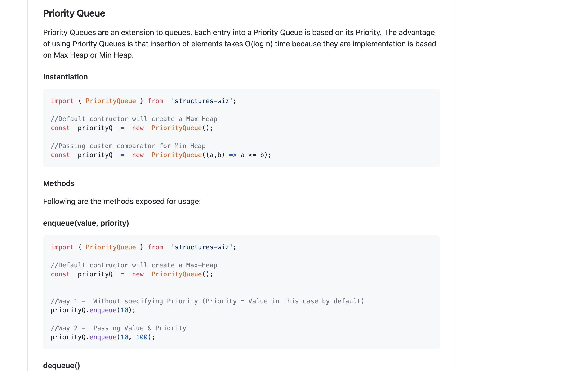The height and width of the screenshot is (371, 588).
Task: Click the 'structures-wiz' string in the second code block
Action: click(201, 247)
